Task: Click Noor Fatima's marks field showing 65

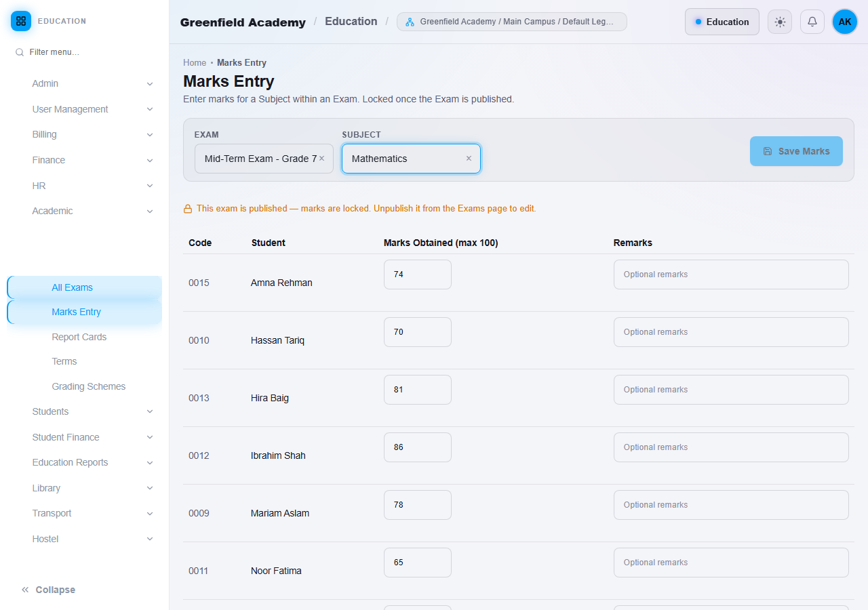Action: coord(418,563)
